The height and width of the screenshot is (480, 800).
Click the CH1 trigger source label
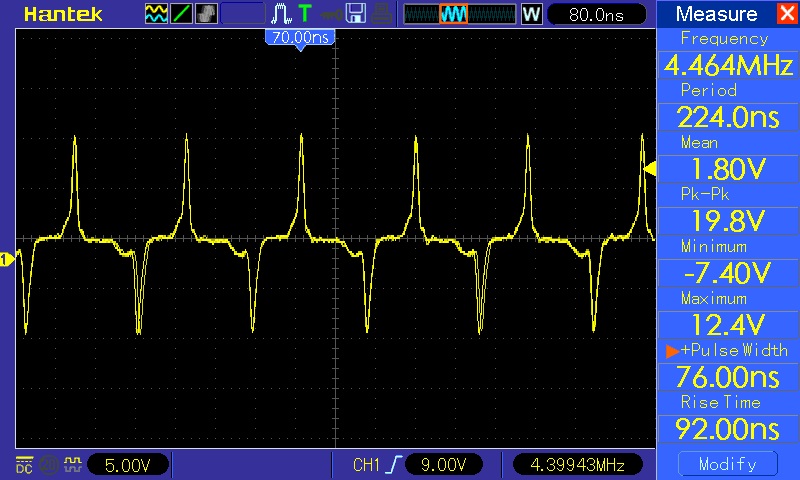click(x=366, y=465)
